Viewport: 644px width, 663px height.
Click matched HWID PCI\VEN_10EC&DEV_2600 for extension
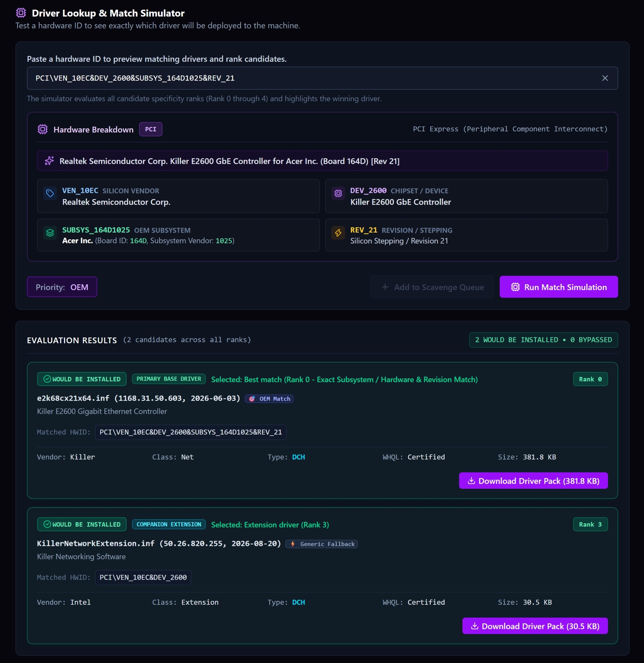(x=143, y=577)
